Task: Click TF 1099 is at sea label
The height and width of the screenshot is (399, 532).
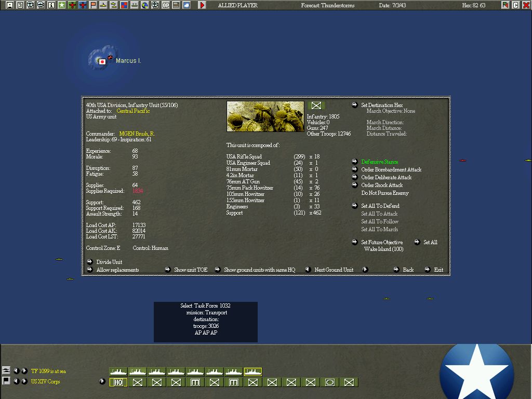Action: (x=48, y=371)
